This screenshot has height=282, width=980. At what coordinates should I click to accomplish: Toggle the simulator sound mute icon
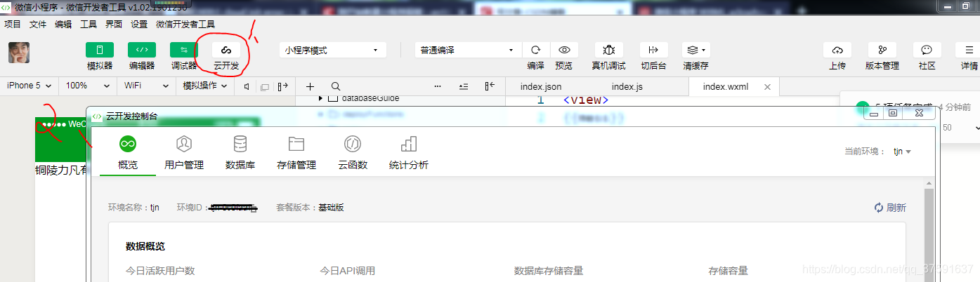pyautogui.click(x=247, y=86)
